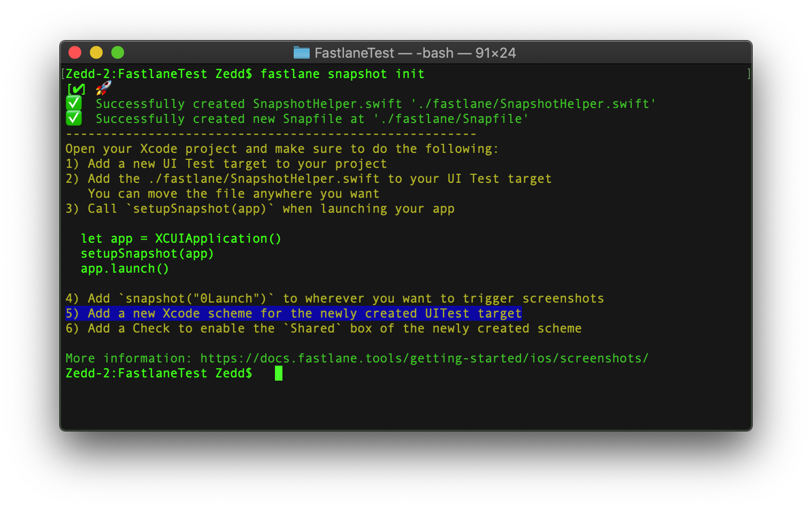Click 'You can move the file anywhere you want'
812x510 pixels.
(233, 194)
